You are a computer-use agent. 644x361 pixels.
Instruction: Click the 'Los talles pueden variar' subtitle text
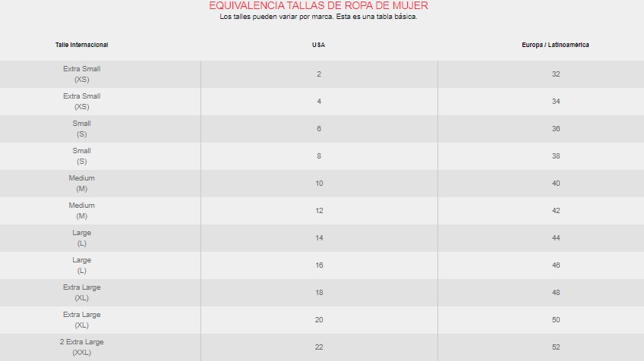318,17
